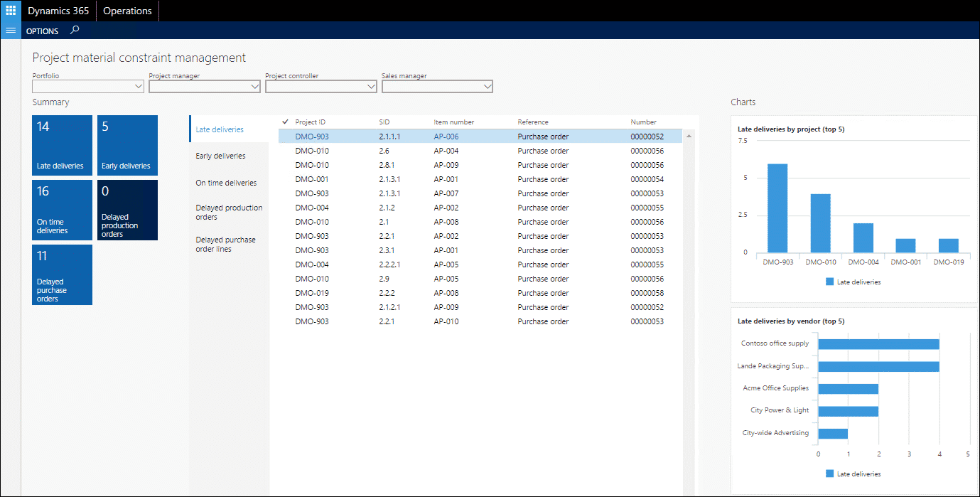Image resolution: width=980 pixels, height=497 pixels.
Task: Click the SID cell 2.1.2
Action: 387,208
